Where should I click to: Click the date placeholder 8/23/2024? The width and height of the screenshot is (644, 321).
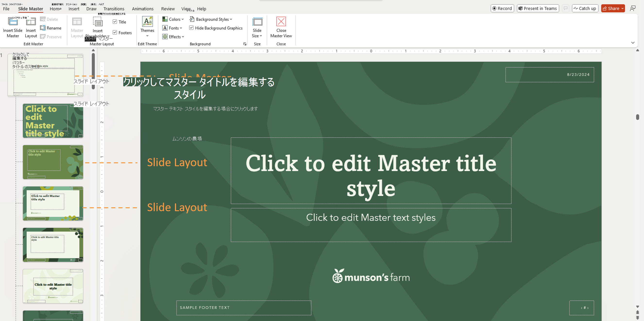(x=550, y=75)
